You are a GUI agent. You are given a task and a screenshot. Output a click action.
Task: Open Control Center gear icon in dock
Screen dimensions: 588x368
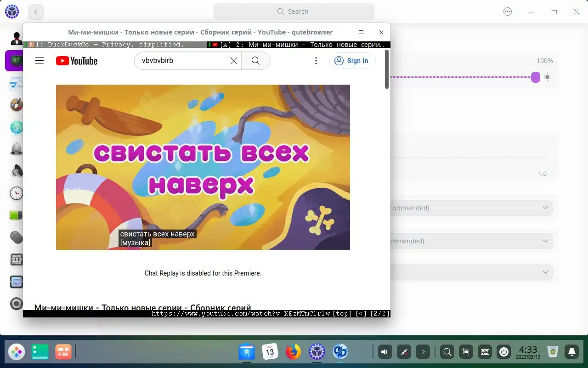pyautogui.click(x=317, y=352)
